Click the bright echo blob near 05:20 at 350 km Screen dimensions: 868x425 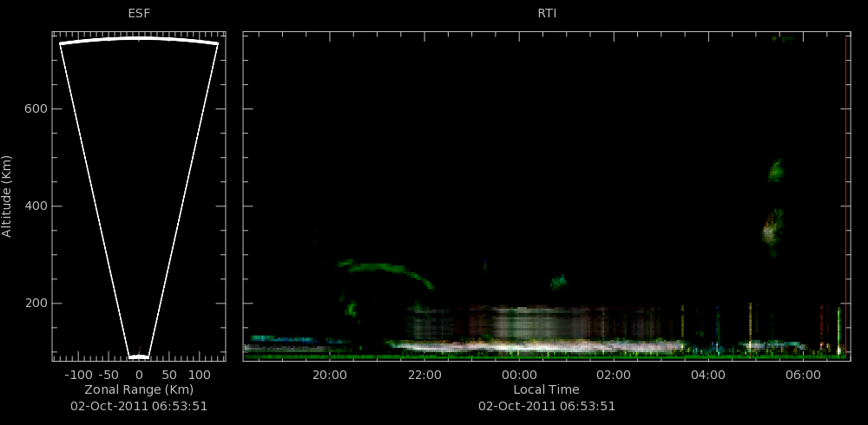(771, 232)
